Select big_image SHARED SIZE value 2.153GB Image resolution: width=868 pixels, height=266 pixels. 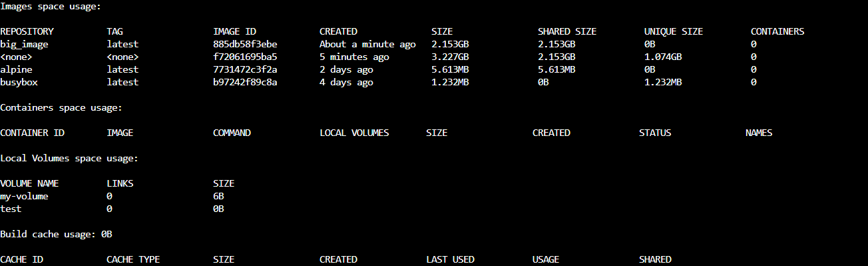(x=556, y=44)
